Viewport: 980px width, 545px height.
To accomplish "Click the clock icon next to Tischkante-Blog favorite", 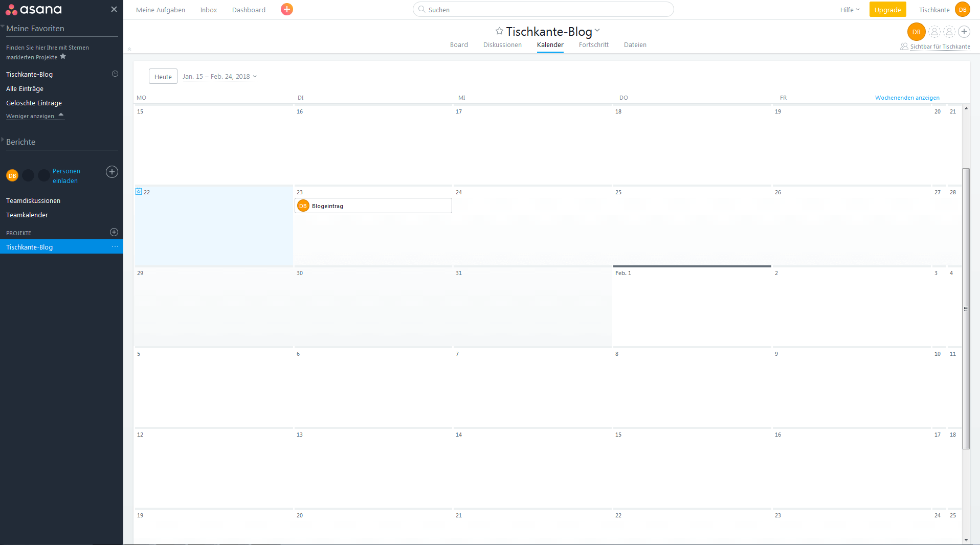I will pos(115,74).
